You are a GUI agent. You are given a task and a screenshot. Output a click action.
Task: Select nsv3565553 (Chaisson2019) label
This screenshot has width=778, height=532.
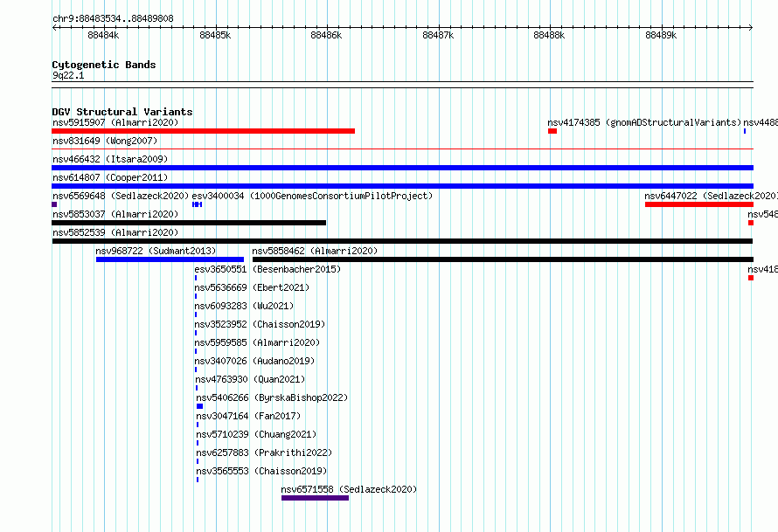[x=261, y=471]
